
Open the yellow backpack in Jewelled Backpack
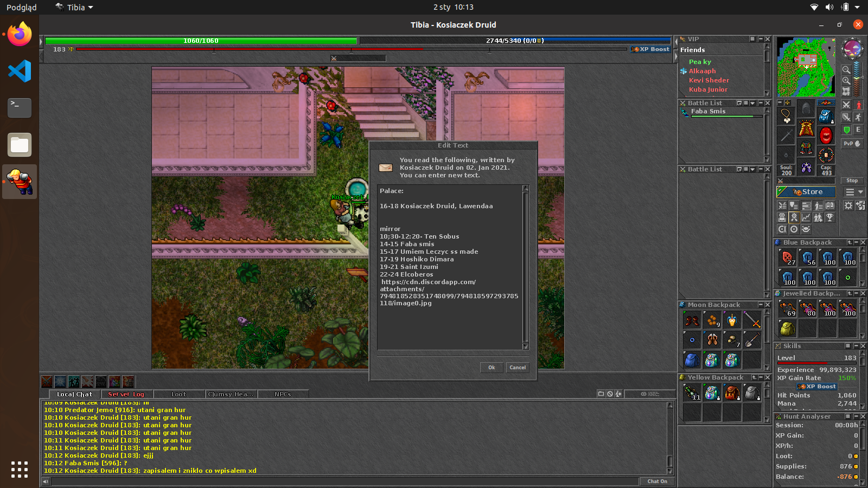tap(787, 328)
